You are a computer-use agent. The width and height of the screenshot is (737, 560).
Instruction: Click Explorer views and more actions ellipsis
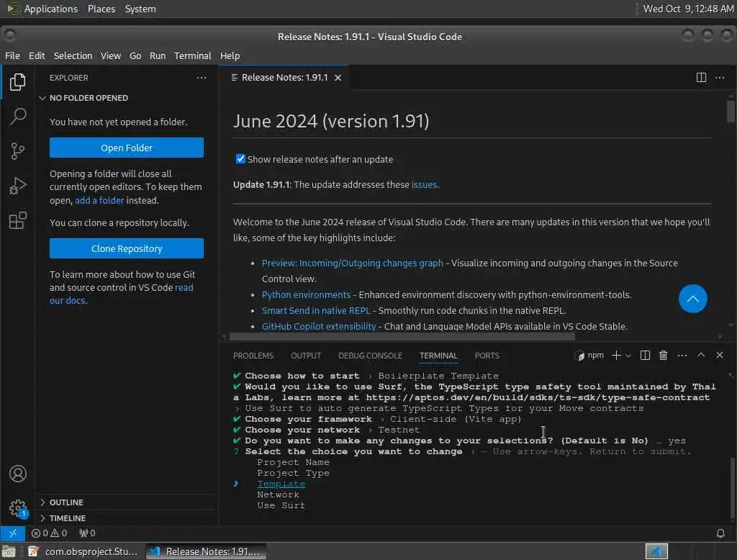pos(202,78)
